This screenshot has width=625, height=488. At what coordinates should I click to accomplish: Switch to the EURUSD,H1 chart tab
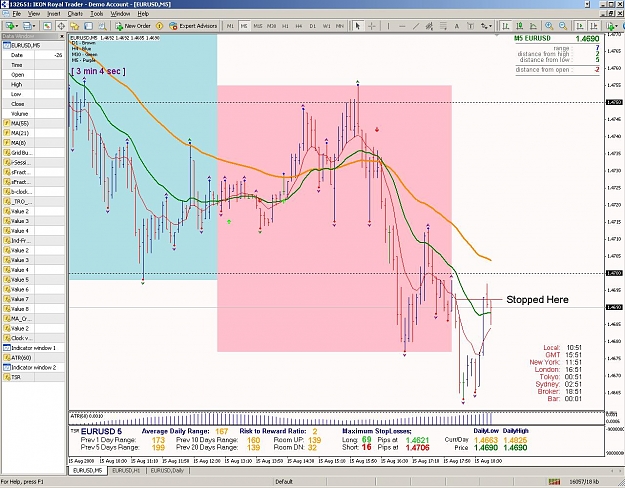click(x=126, y=471)
